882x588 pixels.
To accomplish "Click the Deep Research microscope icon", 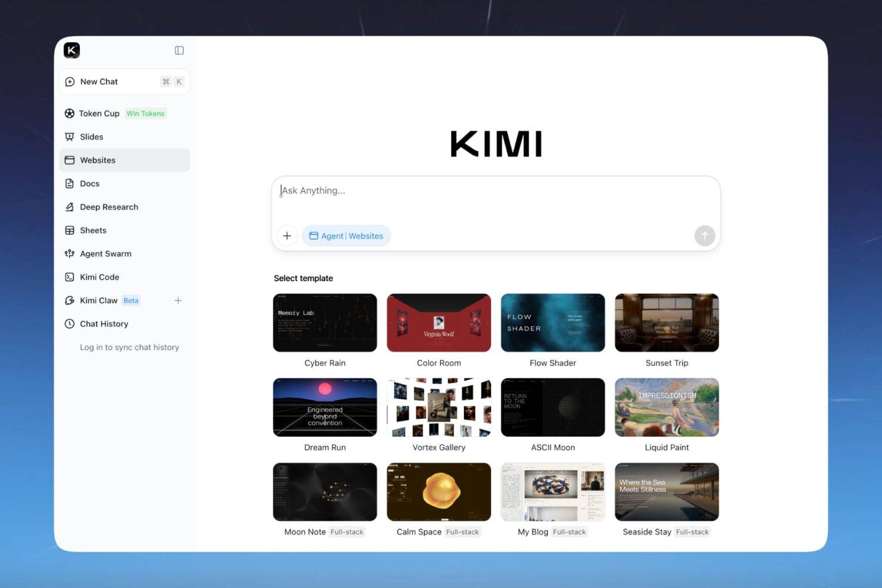I will 69,207.
